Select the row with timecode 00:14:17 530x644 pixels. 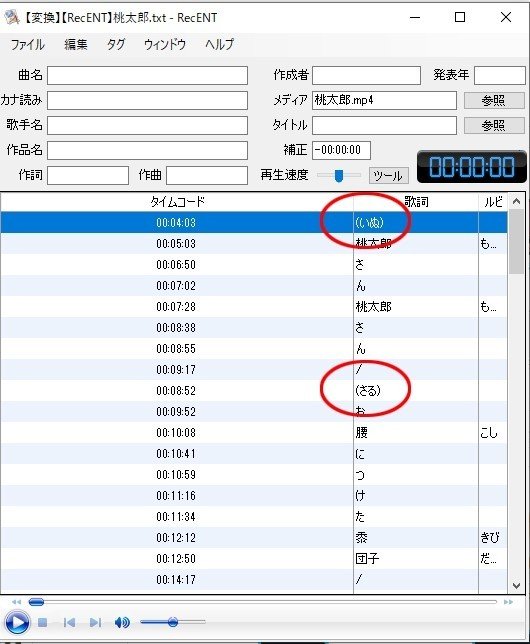[x=254, y=580]
